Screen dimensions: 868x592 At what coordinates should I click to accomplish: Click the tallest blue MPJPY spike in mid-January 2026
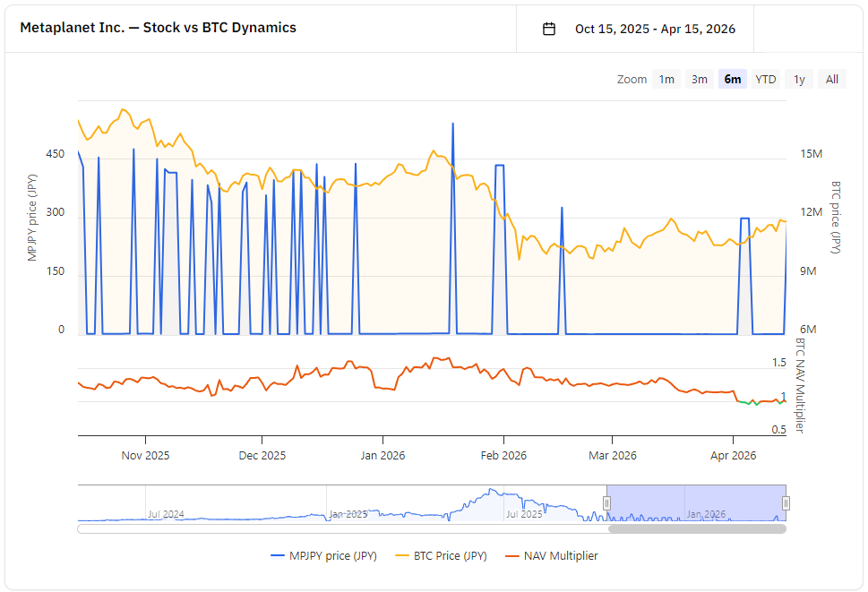pos(452,125)
